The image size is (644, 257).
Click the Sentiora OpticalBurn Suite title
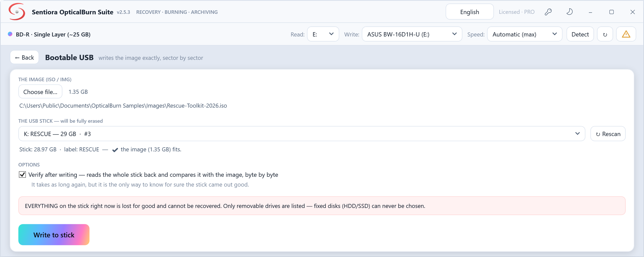72,12
